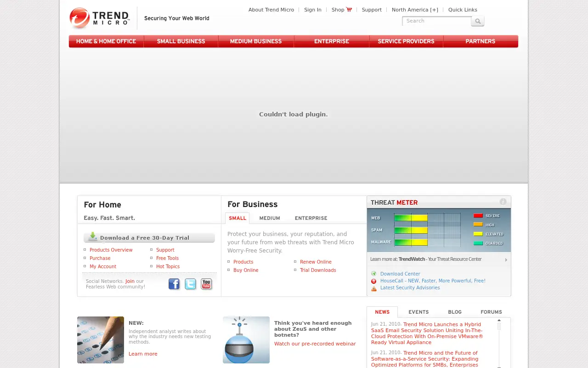
Task: Click the Threat Meter info icon
Action: tap(503, 202)
